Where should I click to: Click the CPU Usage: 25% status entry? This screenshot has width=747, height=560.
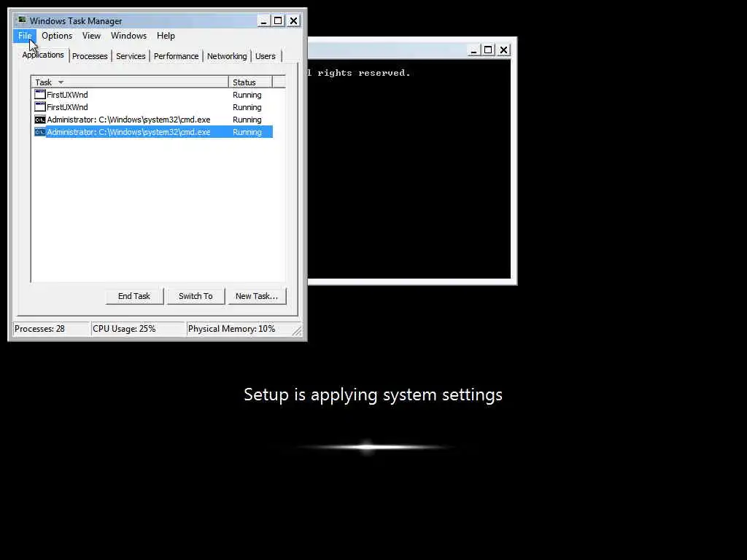point(138,329)
